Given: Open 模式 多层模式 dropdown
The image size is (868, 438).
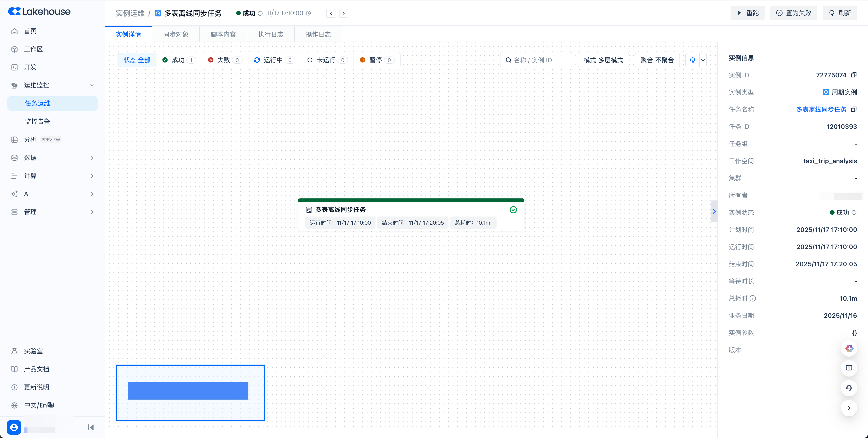Looking at the screenshot, I should (x=603, y=60).
